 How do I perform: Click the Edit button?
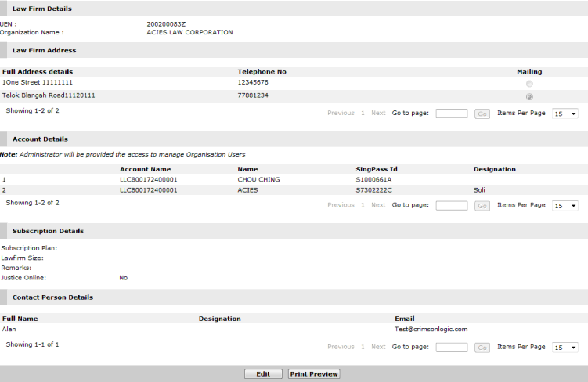263,374
